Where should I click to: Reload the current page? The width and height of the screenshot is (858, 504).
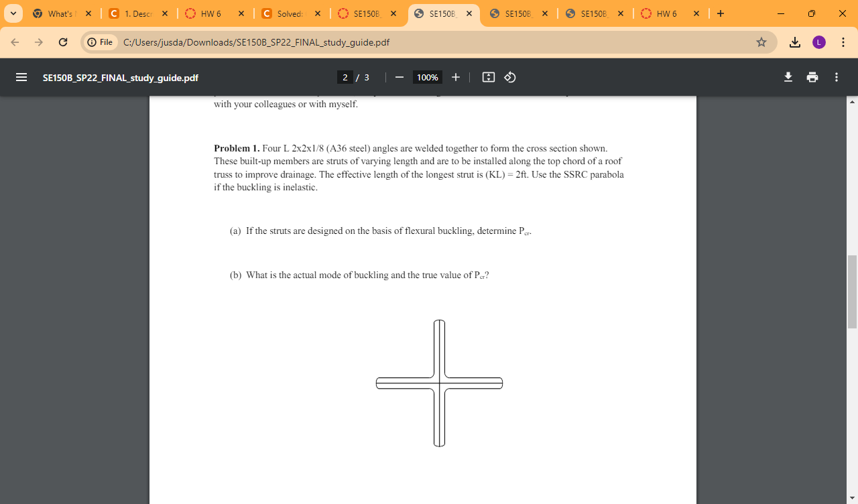(63, 42)
